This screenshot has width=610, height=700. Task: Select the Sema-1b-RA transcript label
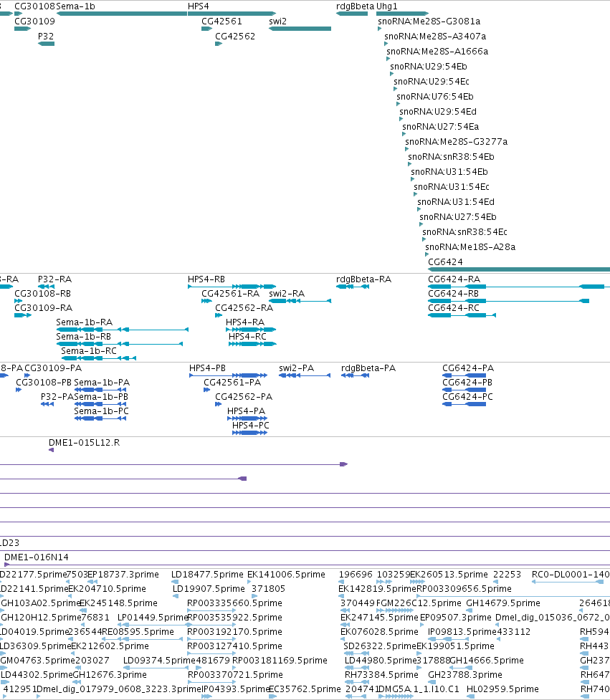pos(85,322)
